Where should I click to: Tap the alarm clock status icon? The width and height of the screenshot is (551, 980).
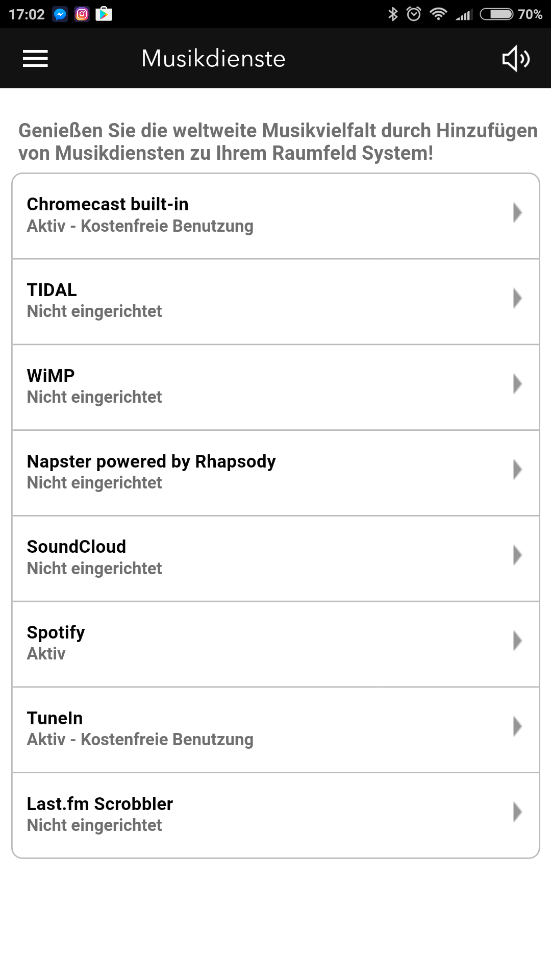tap(414, 14)
